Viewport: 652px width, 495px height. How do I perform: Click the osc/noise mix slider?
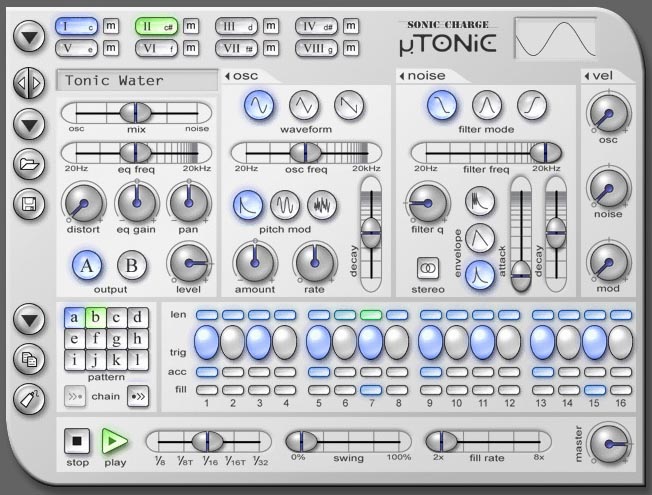point(136,113)
